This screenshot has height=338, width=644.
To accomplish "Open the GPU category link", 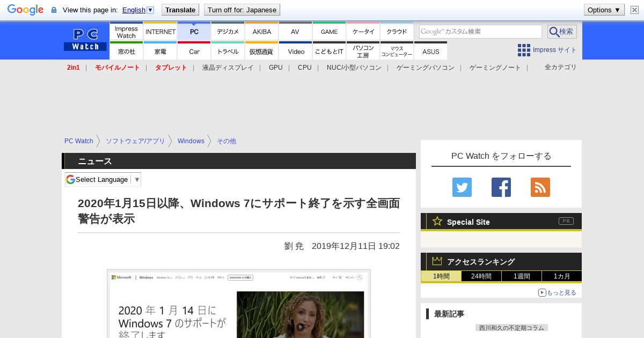I will (x=275, y=68).
